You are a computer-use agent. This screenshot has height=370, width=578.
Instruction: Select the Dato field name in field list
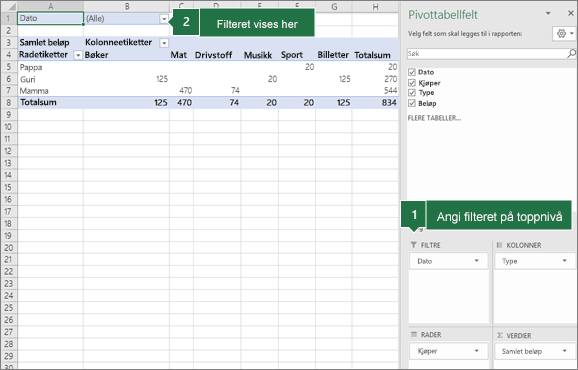coord(426,72)
